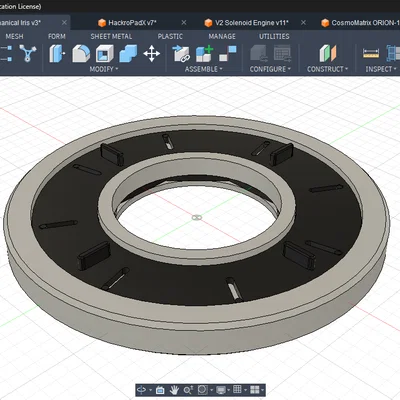Image resolution: width=400 pixels, height=400 pixels.
Task: Click the Assemble icon with chain link
Action: (181, 54)
